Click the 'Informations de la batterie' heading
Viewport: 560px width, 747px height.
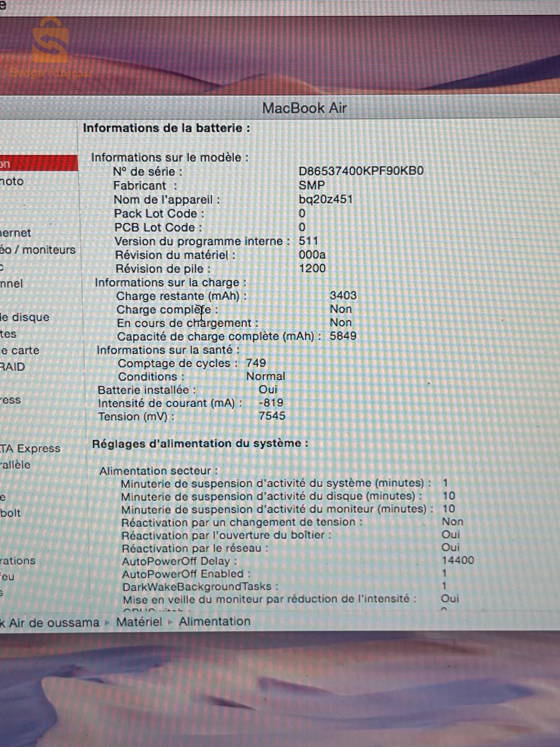[166, 128]
